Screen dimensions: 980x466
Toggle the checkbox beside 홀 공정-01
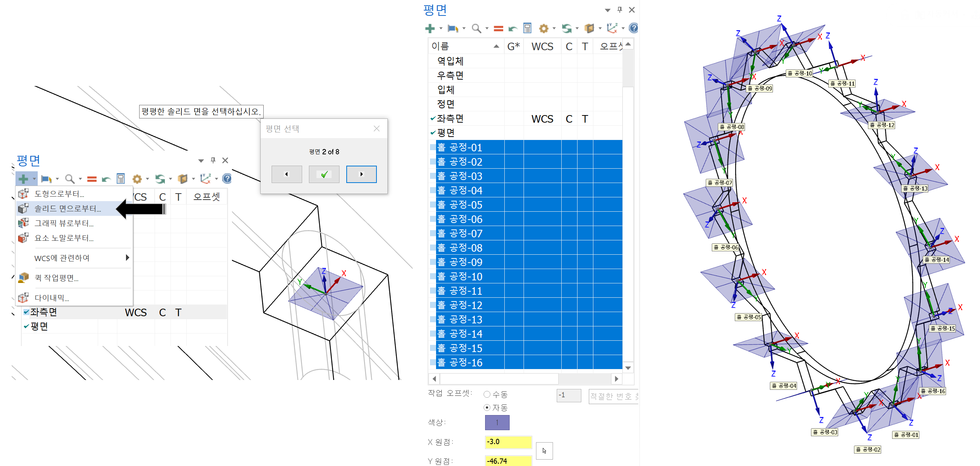point(433,147)
